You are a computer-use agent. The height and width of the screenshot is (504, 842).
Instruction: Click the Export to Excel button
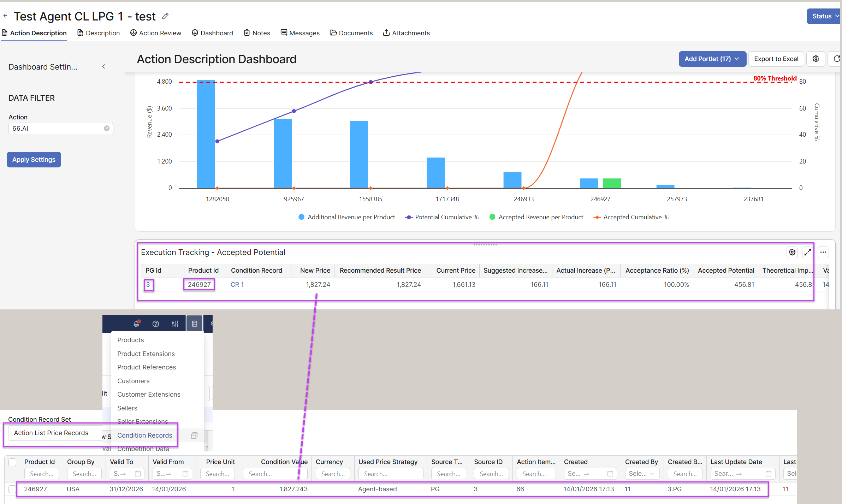click(776, 59)
